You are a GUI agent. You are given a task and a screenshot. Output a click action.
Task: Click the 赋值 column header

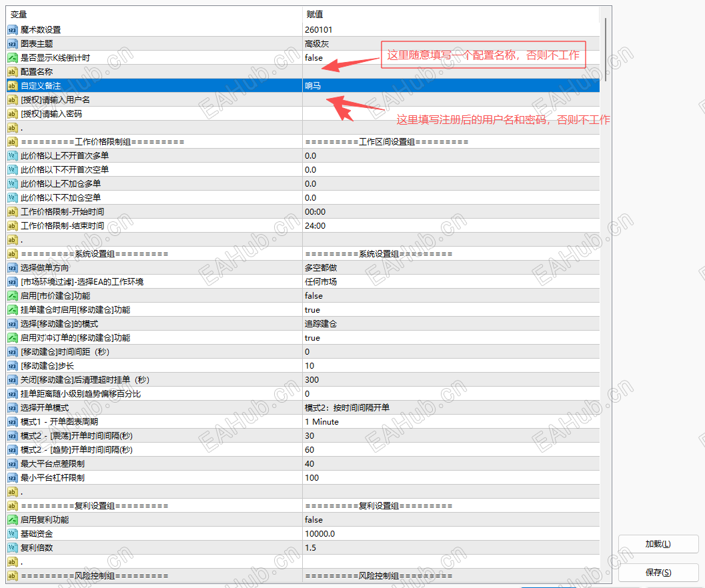click(x=313, y=13)
